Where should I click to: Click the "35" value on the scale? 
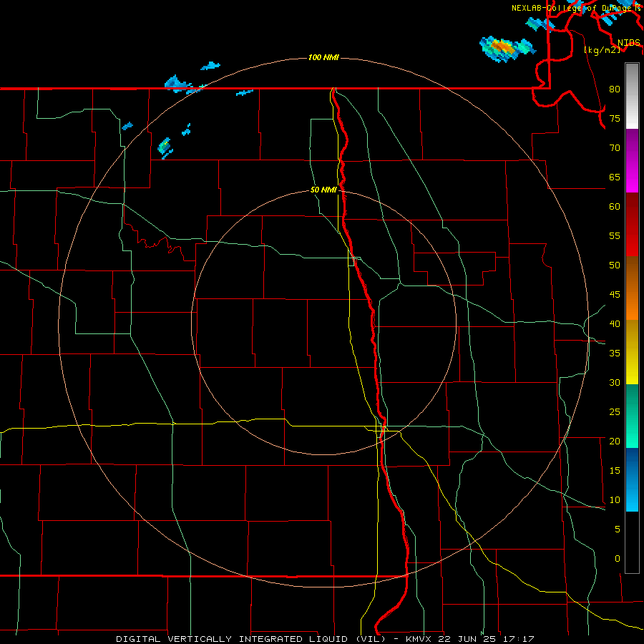615,353
